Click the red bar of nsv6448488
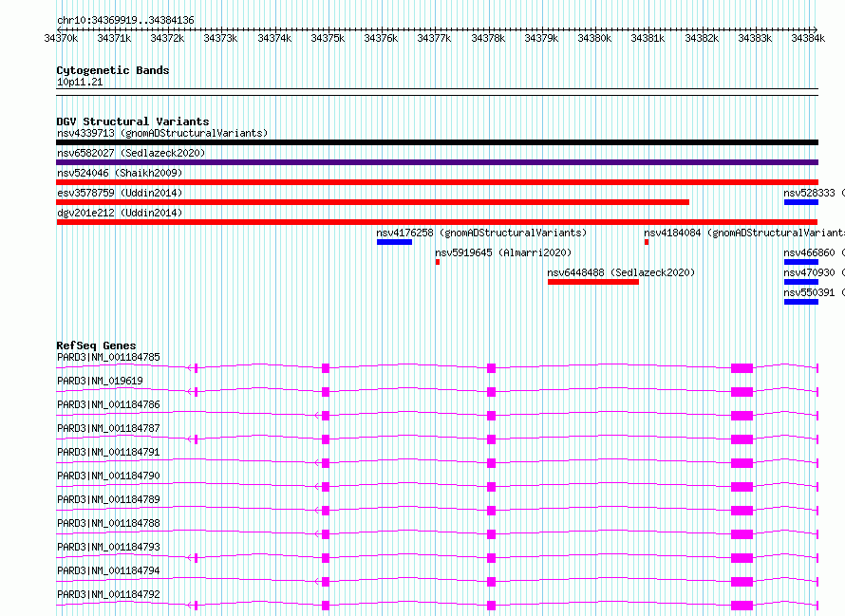 593,282
